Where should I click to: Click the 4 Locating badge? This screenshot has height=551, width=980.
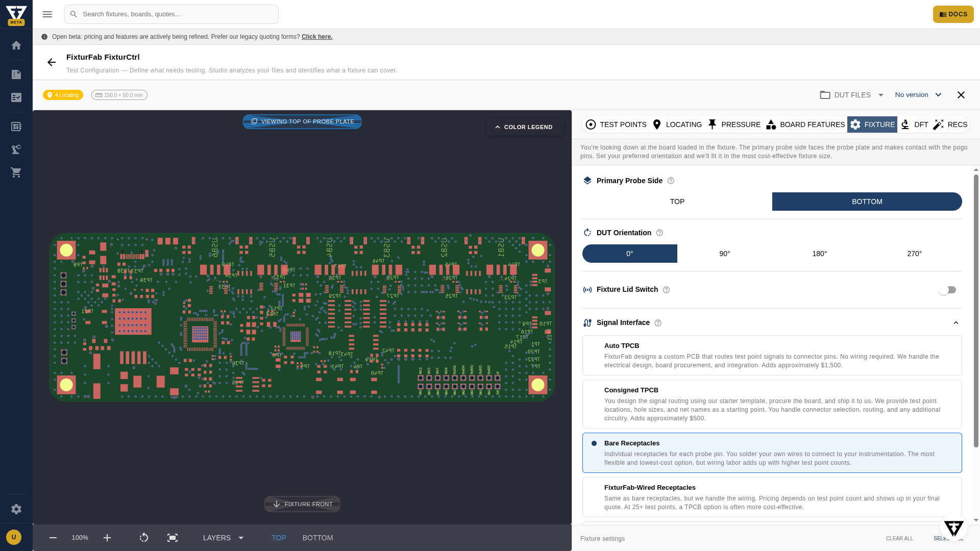63,95
